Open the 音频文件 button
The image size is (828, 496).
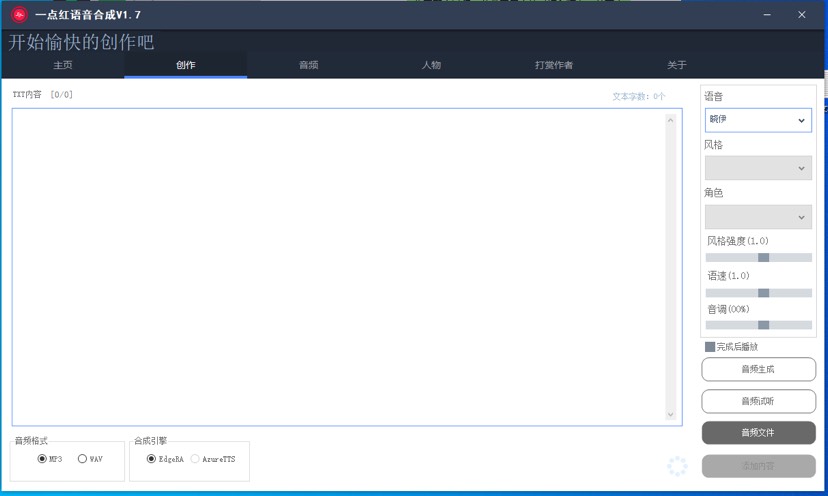(758, 433)
